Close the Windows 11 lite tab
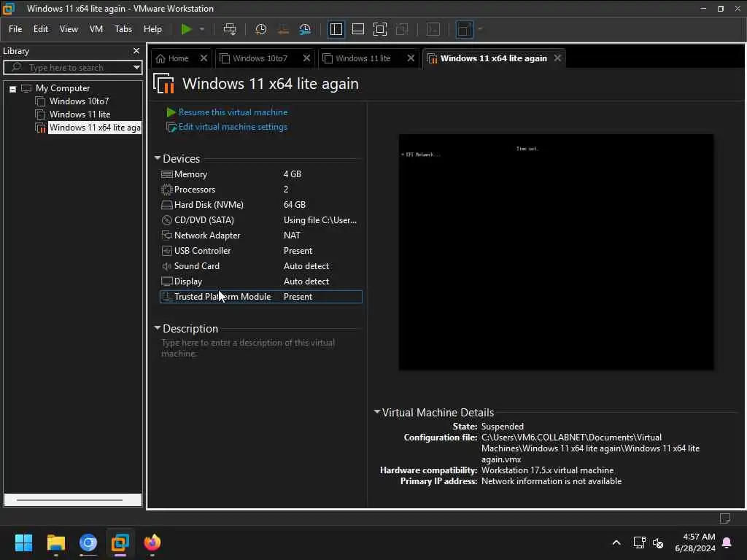 coord(411,58)
